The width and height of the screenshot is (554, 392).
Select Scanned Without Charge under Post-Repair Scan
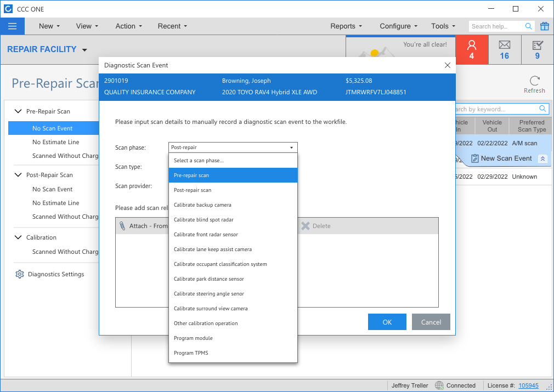pyautogui.click(x=65, y=217)
